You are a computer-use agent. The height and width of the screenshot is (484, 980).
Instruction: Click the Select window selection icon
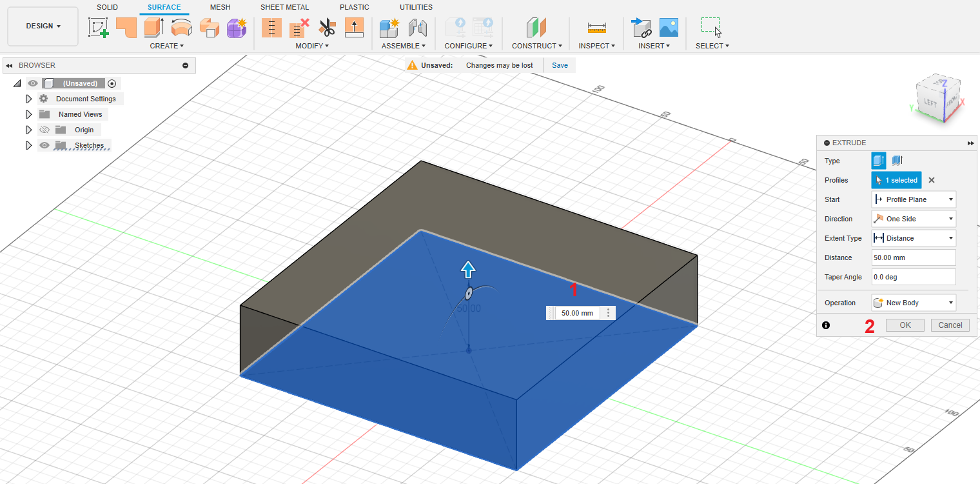pos(712,27)
